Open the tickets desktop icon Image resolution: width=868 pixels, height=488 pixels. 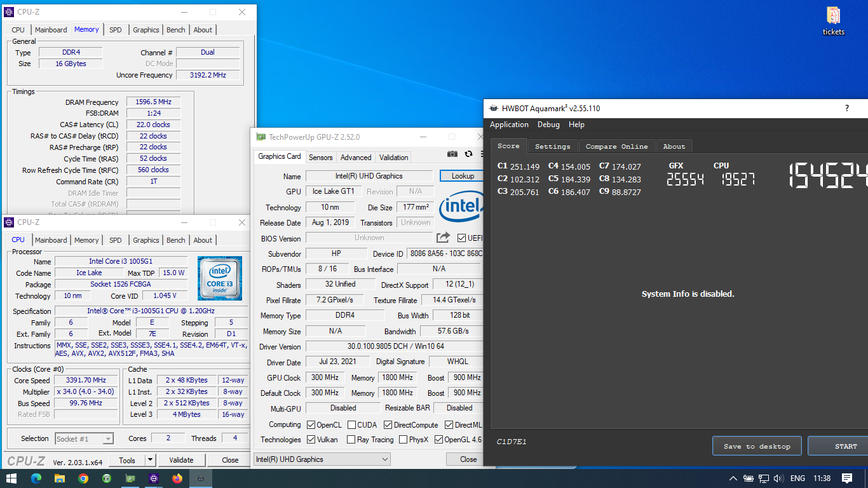click(x=834, y=21)
